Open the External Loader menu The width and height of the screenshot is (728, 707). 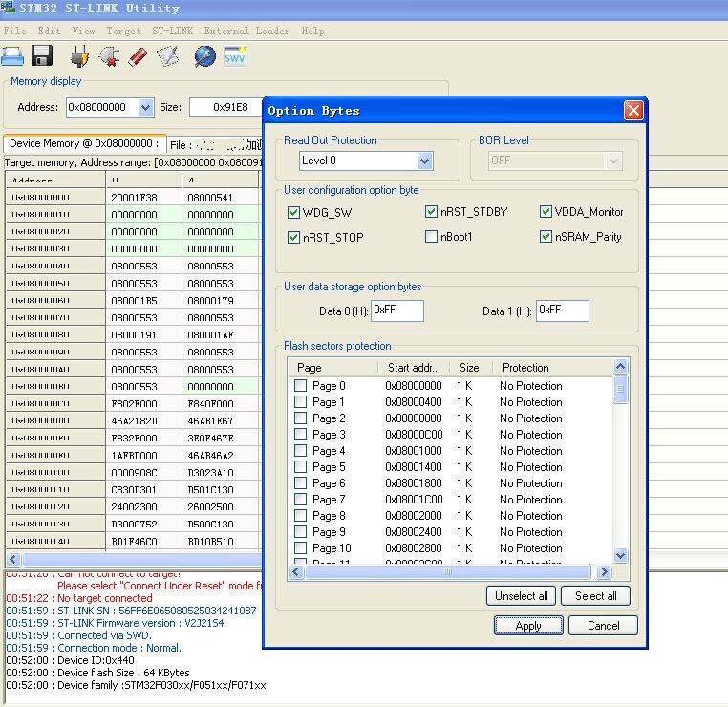pos(246,32)
